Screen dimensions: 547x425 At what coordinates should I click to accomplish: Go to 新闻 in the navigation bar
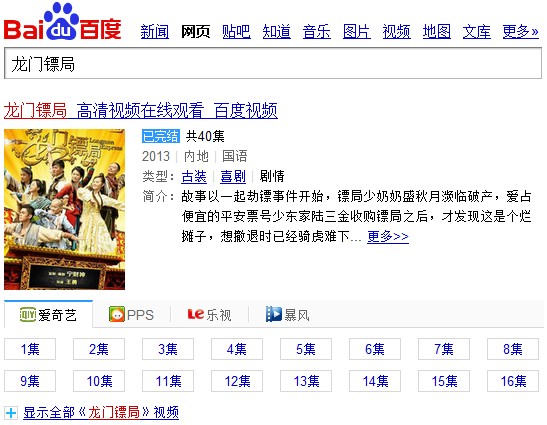tap(155, 31)
